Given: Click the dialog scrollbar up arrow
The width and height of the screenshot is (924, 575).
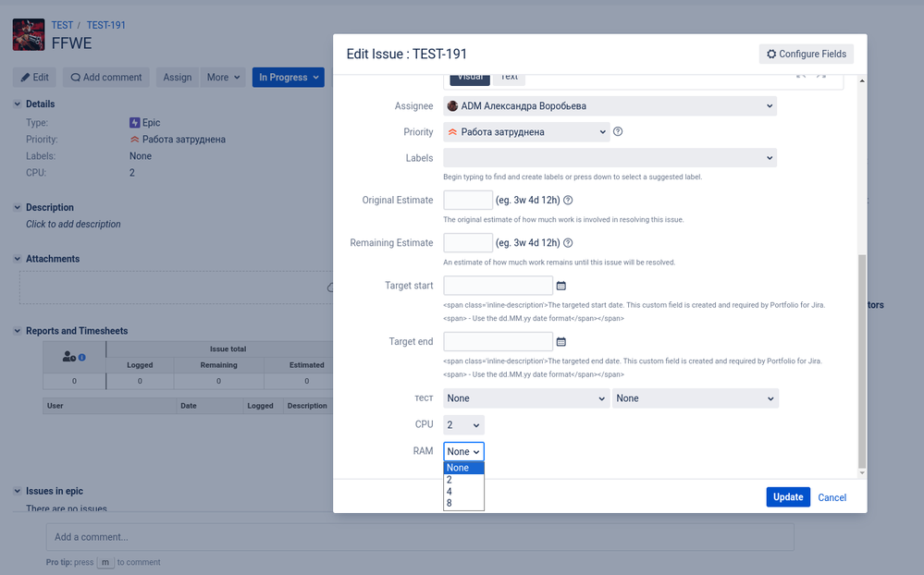Looking at the screenshot, I should (862, 80).
